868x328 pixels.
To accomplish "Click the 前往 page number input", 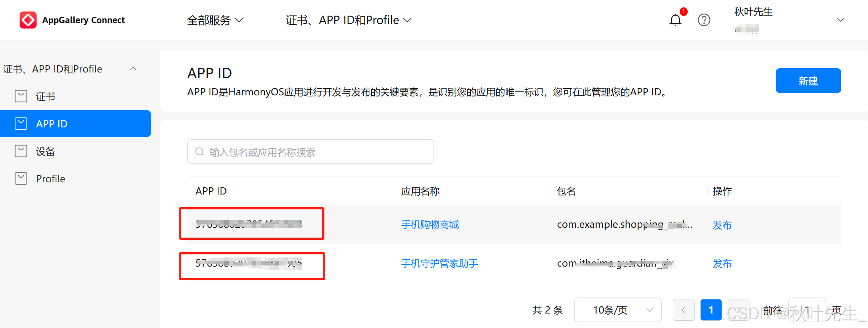I will pyautogui.click(x=807, y=310).
